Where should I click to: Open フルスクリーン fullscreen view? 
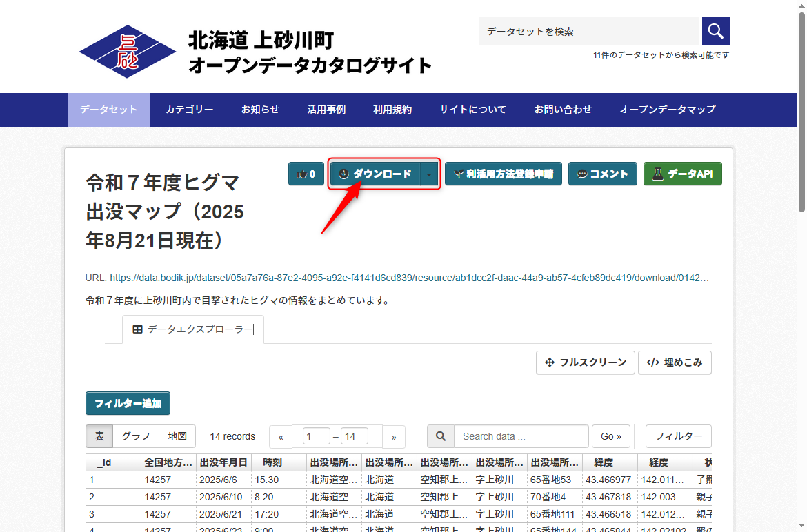[x=585, y=362]
